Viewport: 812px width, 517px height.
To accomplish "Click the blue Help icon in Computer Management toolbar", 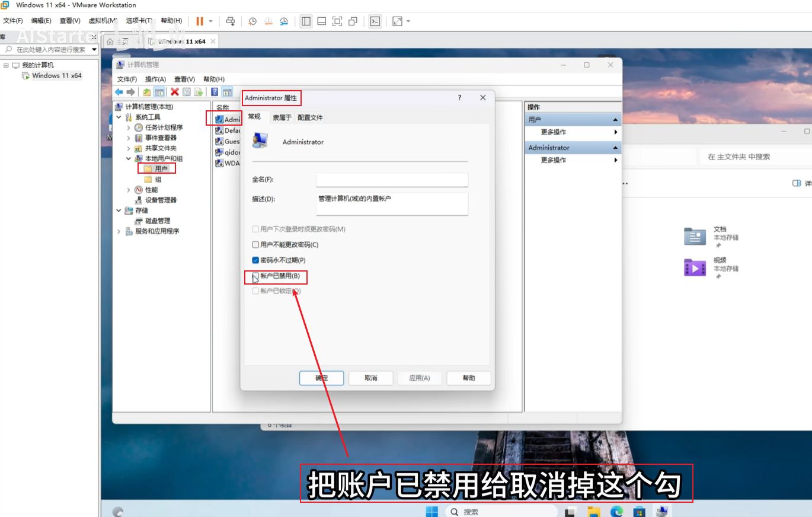I will 214,92.
